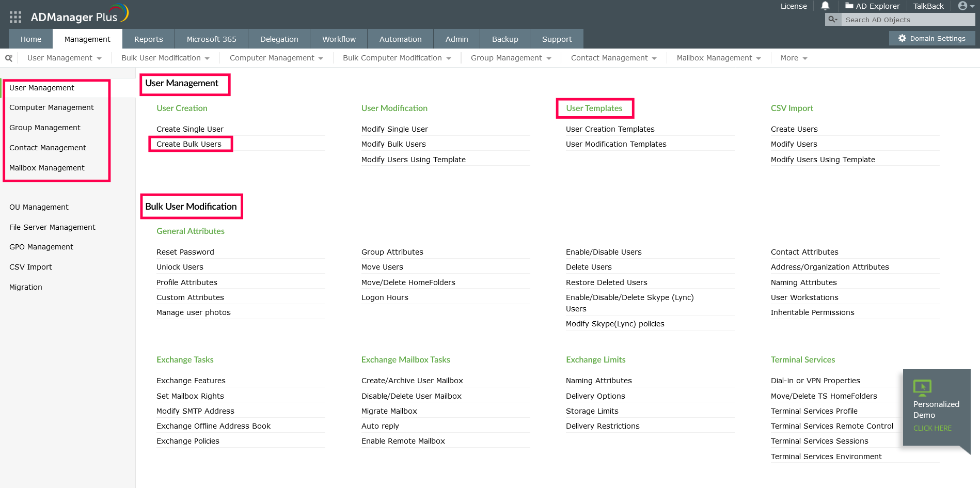Select OU Management in the sidebar
Image resolution: width=980 pixels, height=488 pixels.
39,207
